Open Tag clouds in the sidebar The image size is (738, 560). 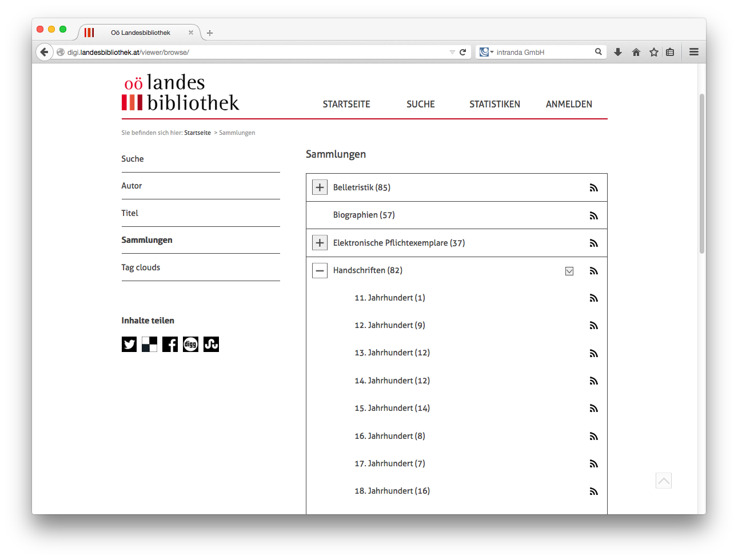tap(141, 267)
